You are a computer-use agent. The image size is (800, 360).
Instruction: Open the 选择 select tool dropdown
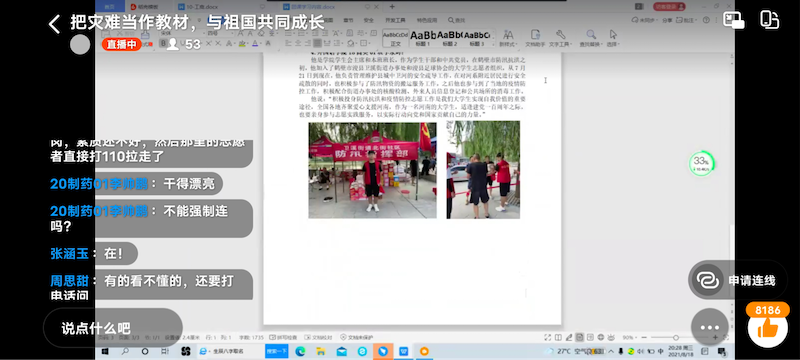coord(613,38)
